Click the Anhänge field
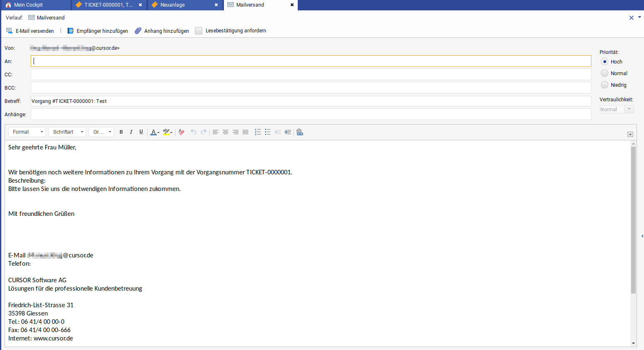644x350 pixels. [311, 114]
